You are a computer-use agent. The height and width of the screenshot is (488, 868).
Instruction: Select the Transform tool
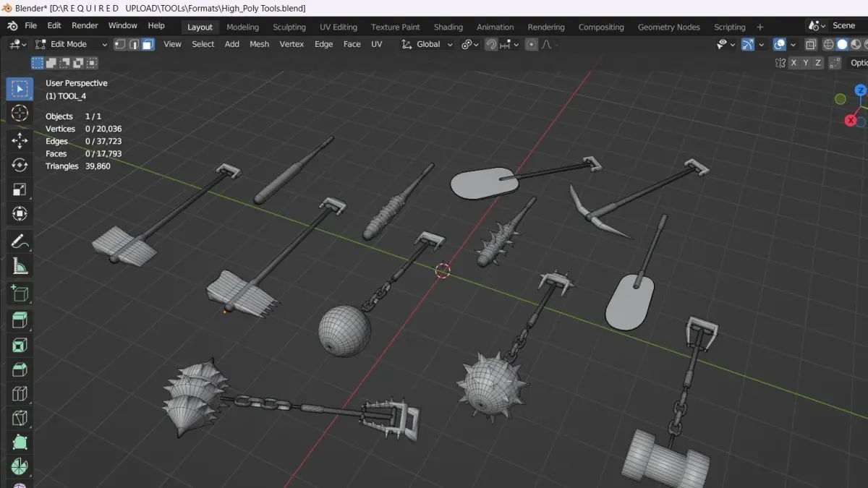click(20, 214)
